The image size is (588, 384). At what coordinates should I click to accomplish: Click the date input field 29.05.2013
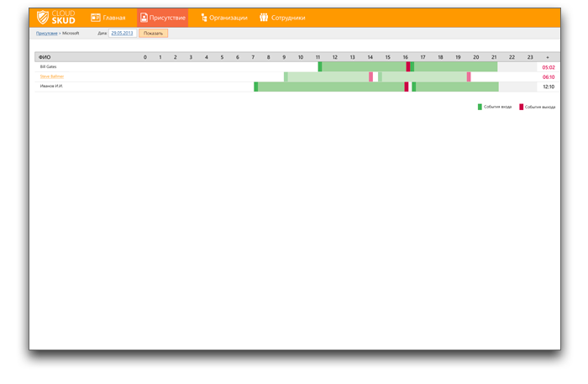point(122,33)
